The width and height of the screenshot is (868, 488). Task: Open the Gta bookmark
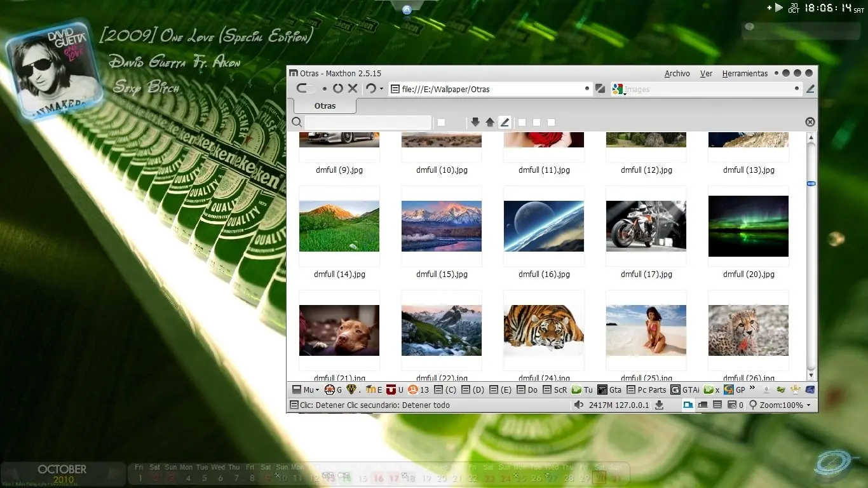(609, 390)
